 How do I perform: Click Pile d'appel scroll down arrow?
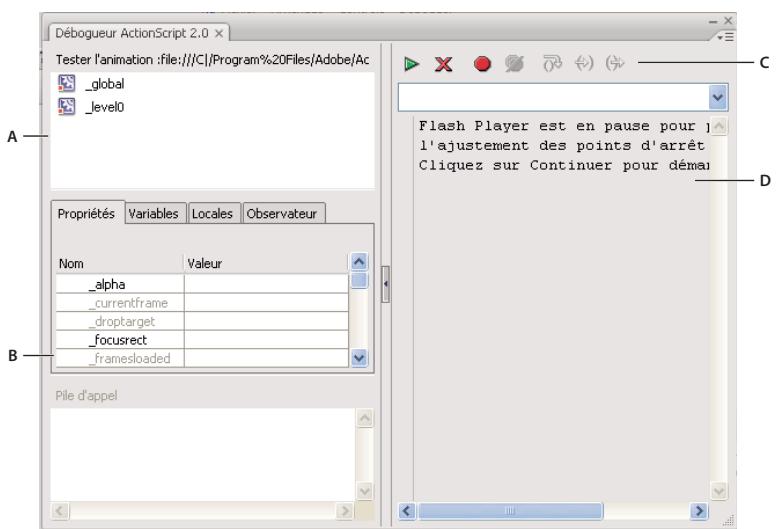coord(365,491)
